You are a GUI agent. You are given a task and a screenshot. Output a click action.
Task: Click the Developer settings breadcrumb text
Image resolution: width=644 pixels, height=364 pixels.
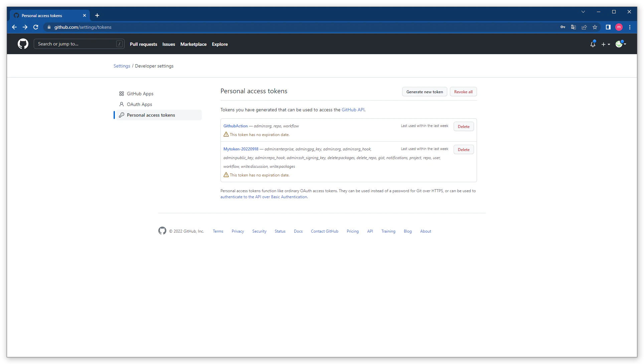pyautogui.click(x=154, y=66)
